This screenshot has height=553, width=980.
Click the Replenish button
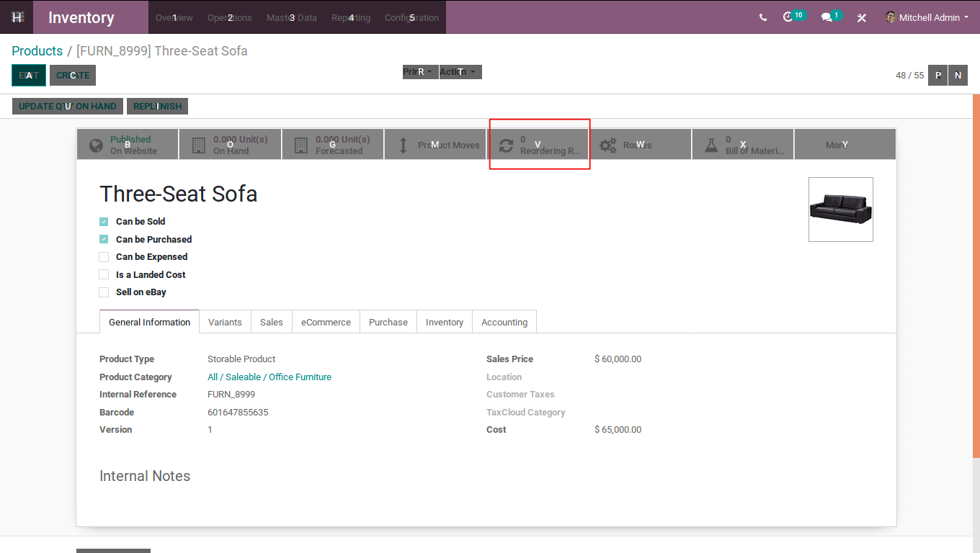[158, 106]
